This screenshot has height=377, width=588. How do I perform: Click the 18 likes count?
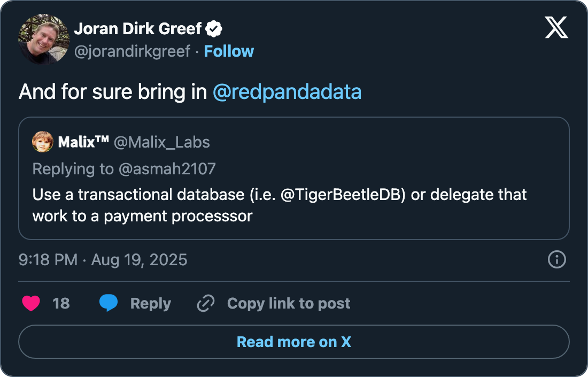coord(61,304)
